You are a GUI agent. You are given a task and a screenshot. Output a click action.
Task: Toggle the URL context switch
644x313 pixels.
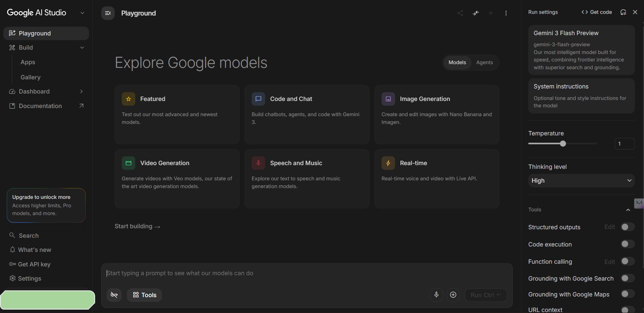(627, 310)
